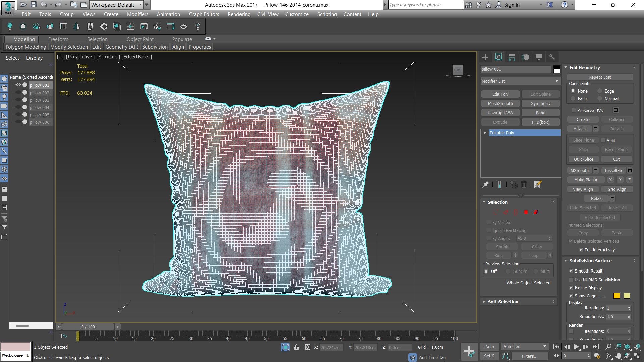Open the orange Show Cage color swatch

pyautogui.click(x=616, y=296)
